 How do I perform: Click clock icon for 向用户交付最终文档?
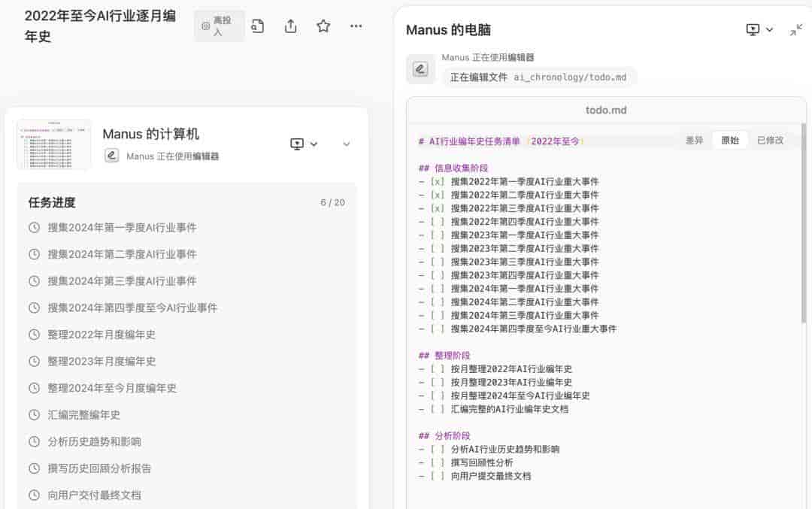tap(34, 495)
